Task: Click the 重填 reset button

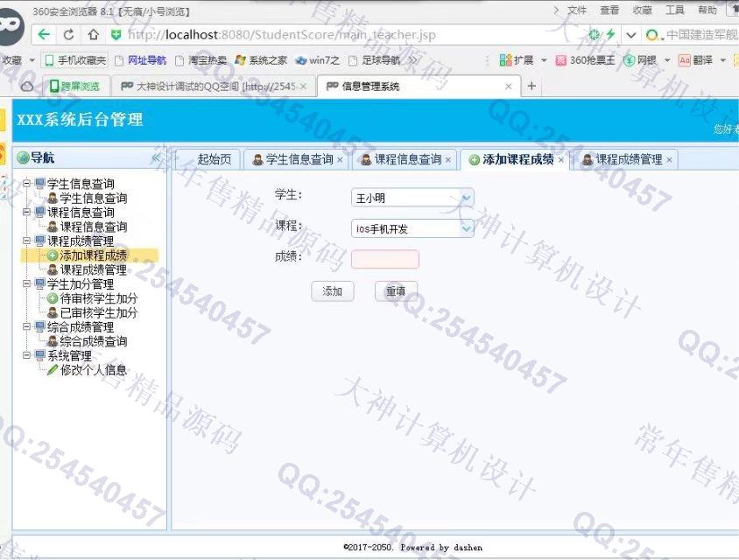Action: tap(396, 291)
